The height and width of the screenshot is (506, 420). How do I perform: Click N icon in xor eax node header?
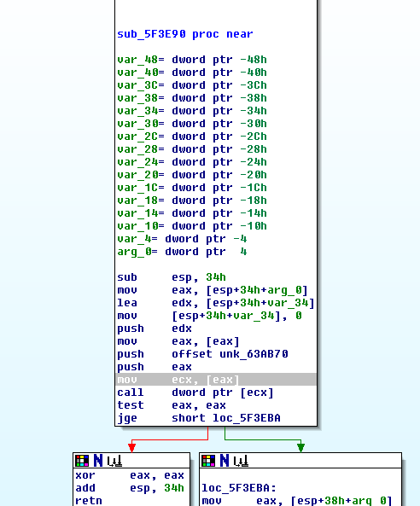98,461
